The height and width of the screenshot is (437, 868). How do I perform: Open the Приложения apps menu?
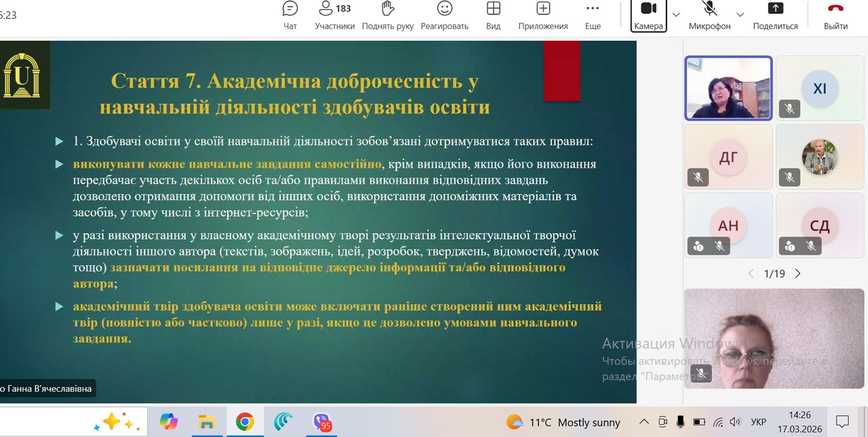tap(542, 16)
